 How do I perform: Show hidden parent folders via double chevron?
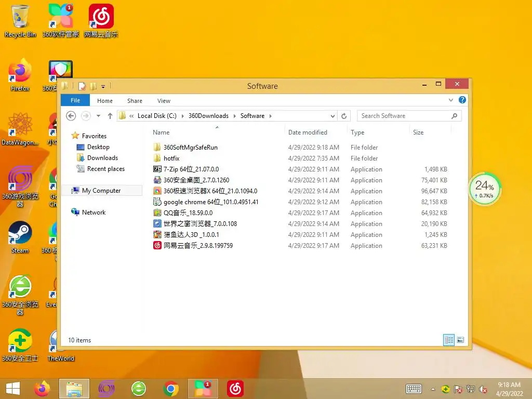click(131, 116)
